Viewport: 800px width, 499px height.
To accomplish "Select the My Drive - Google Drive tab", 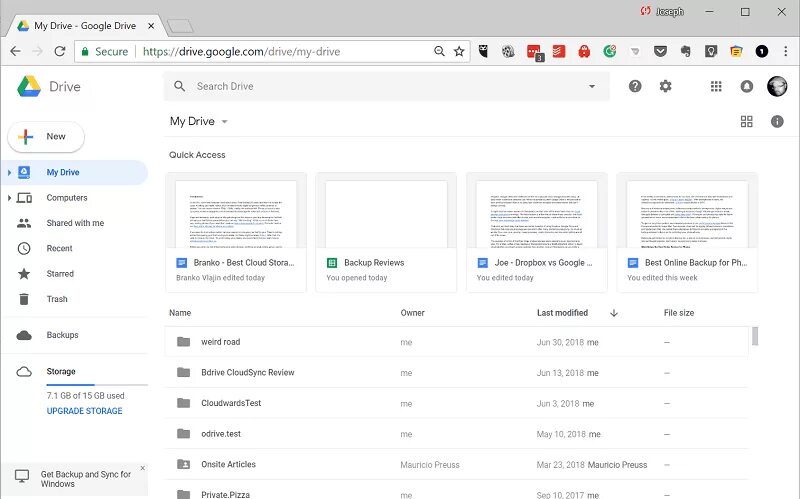I will click(x=85, y=26).
